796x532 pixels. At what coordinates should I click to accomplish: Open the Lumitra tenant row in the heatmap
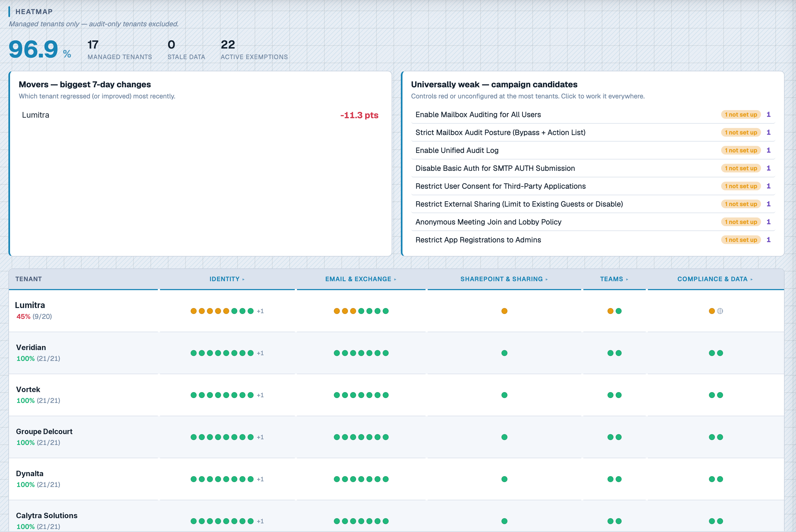click(x=396, y=311)
